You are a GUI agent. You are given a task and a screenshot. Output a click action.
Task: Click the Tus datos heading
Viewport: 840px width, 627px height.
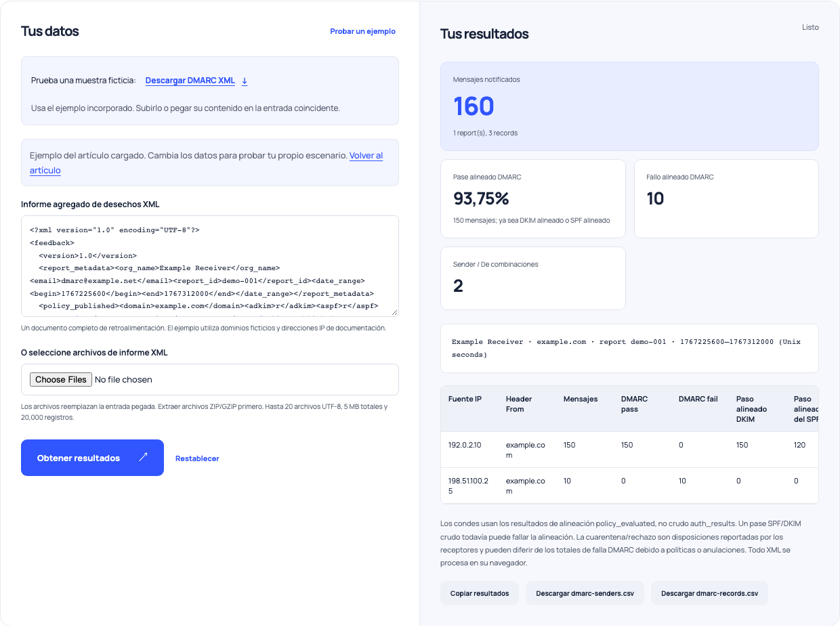pyautogui.click(x=50, y=31)
